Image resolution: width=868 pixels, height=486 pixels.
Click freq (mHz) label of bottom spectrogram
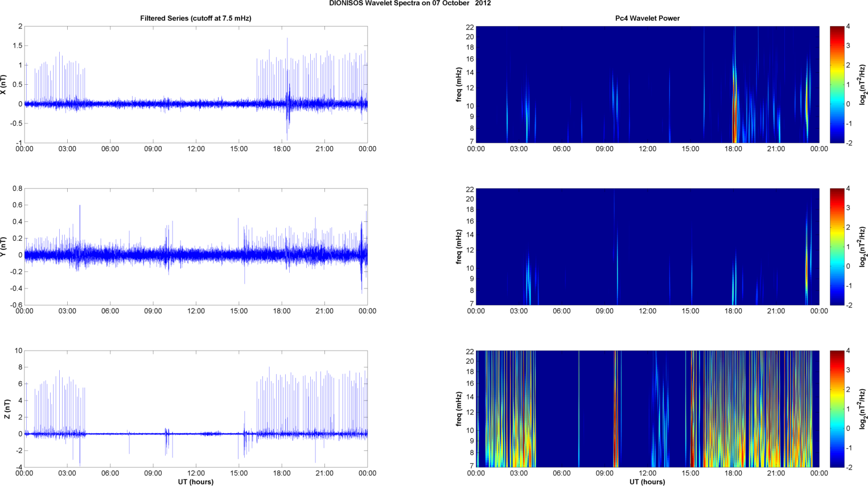(459, 409)
